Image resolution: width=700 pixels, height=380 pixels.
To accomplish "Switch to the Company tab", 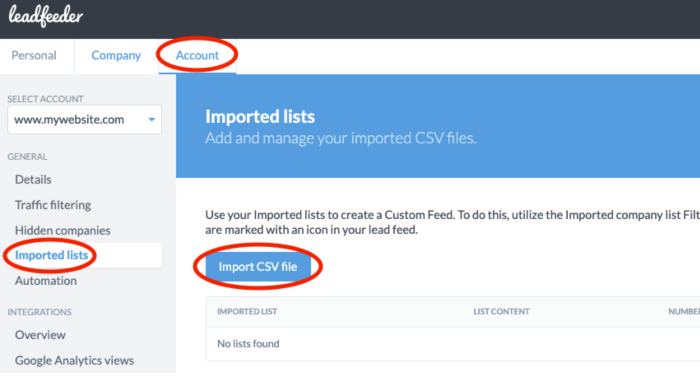I will click(x=116, y=55).
